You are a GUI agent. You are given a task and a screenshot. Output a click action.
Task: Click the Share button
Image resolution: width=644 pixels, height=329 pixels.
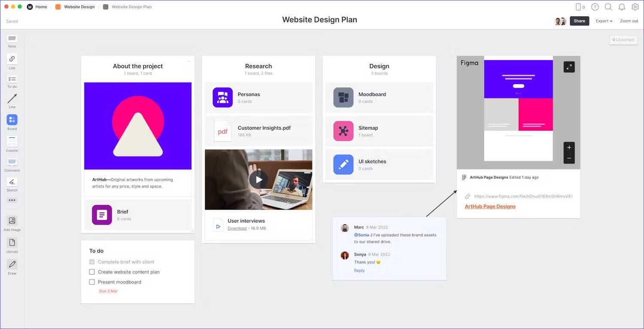coord(579,21)
